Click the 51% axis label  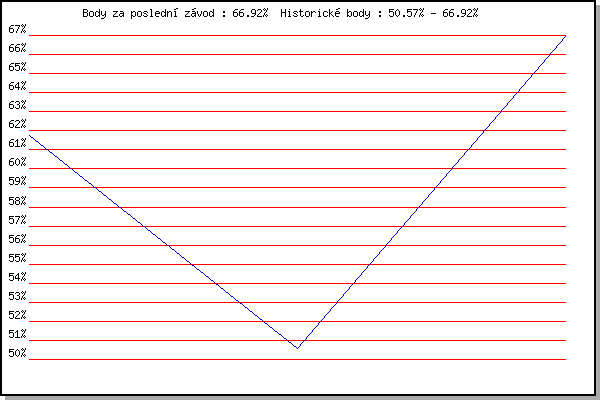tap(17, 334)
